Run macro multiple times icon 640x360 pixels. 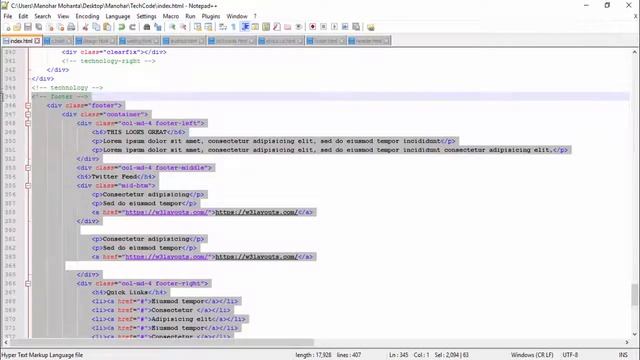tap(345, 27)
